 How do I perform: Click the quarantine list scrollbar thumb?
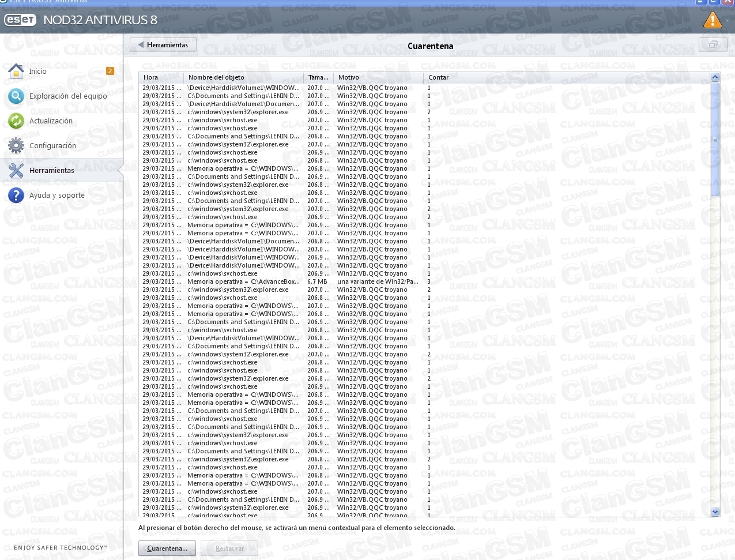[715, 140]
